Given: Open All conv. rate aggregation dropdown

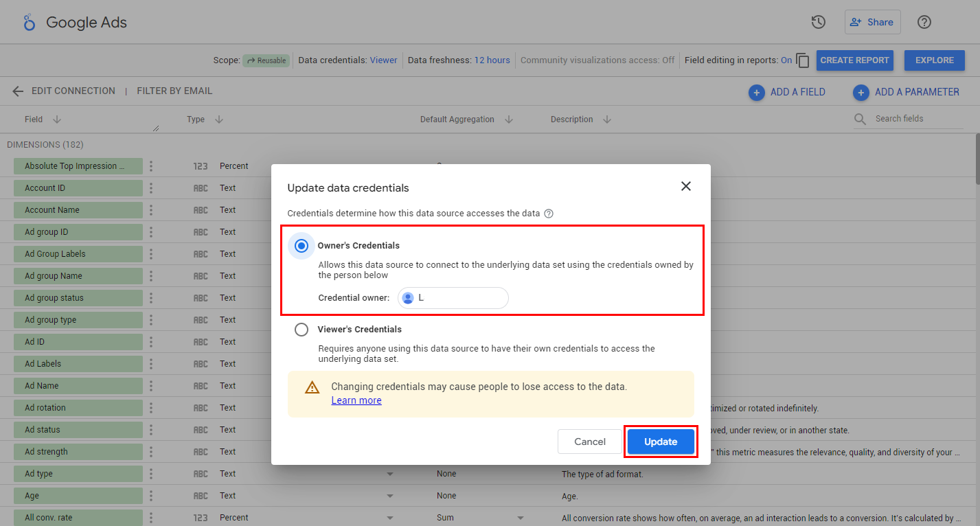Looking at the screenshot, I should click(x=520, y=518).
